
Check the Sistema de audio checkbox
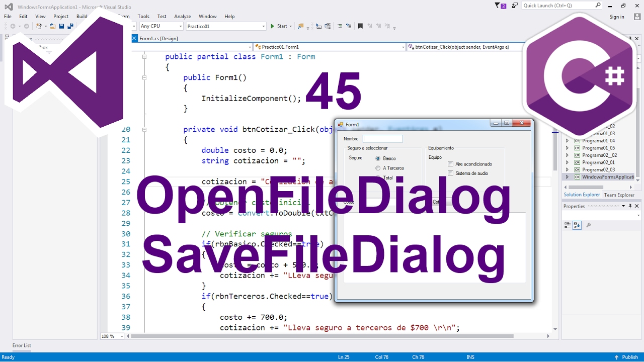coord(451,173)
